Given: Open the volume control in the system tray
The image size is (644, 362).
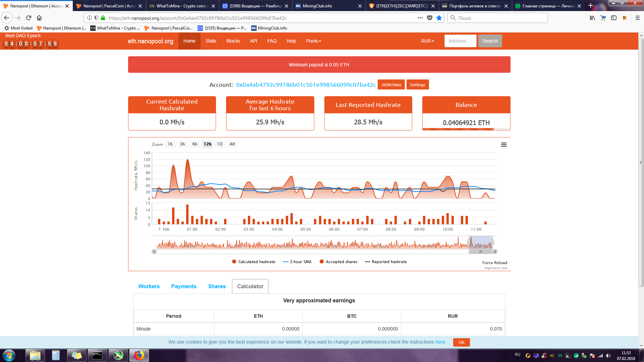Looking at the screenshot, I should tap(608, 356).
